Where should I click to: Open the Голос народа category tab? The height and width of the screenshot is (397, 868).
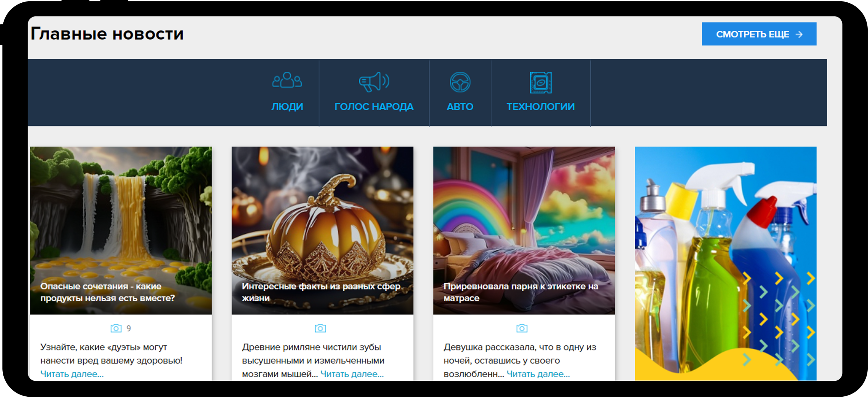374,107
